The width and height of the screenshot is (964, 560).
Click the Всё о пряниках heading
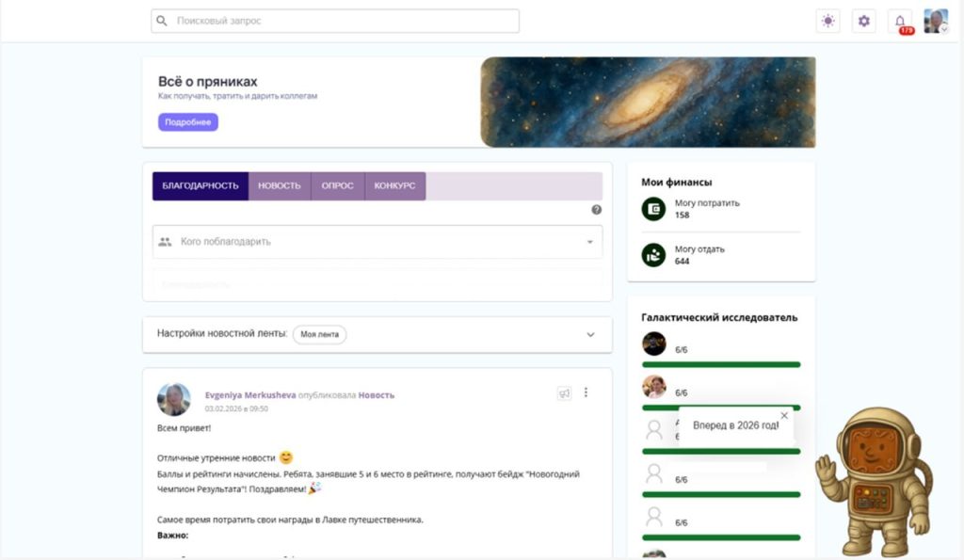tap(208, 81)
